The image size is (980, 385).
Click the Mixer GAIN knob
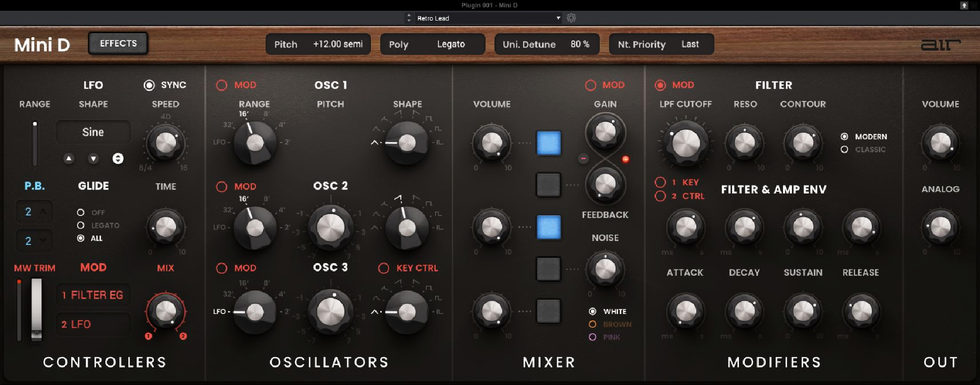point(605,132)
